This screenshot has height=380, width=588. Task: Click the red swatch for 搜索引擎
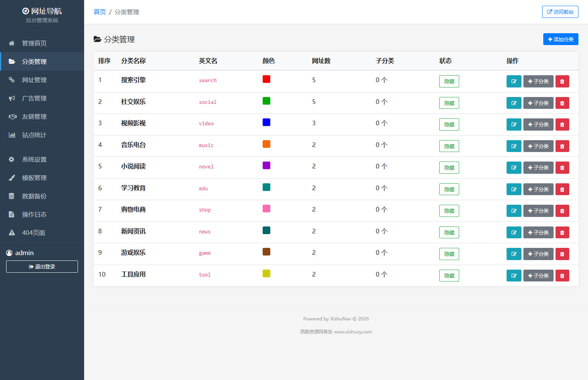pyautogui.click(x=266, y=79)
